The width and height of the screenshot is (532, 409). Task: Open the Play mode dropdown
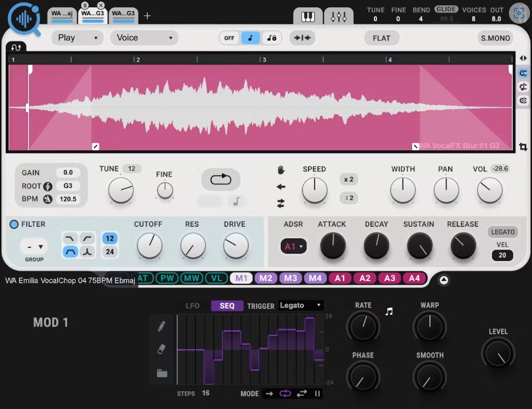pyautogui.click(x=76, y=38)
